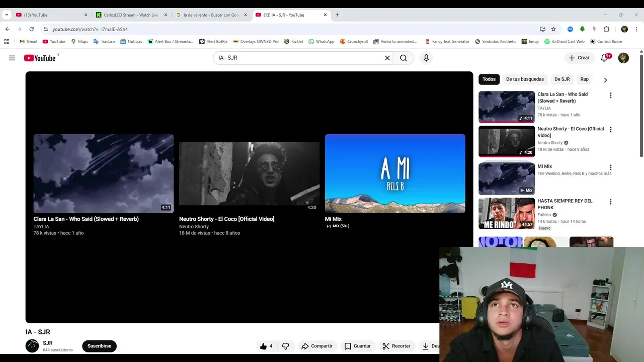Show next filter chips with arrow

pyautogui.click(x=605, y=79)
